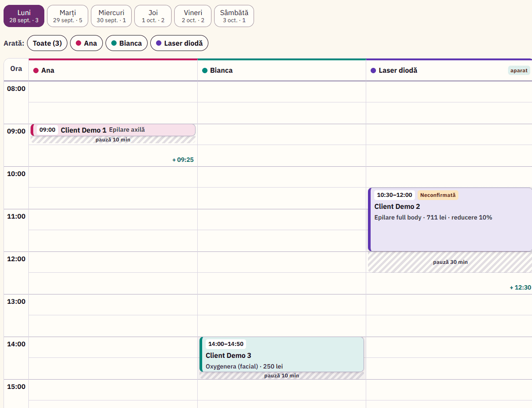Screen dimensions: 532x408
Task: Click the Ana column header
Action: click(113, 70)
